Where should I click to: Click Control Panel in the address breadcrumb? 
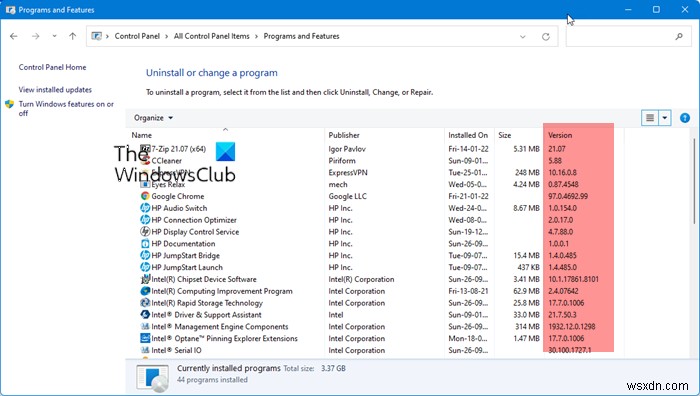pyautogui.click(x=137, y=36)
